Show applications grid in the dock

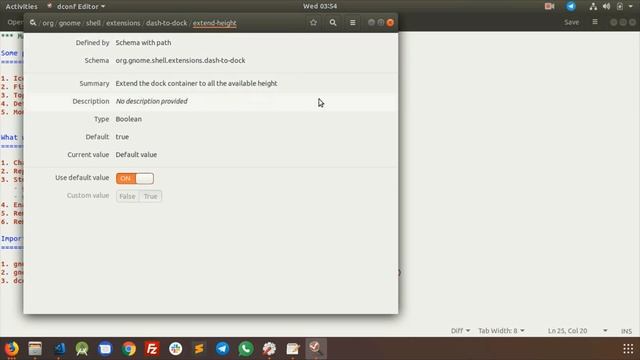[x=629, y=349]
